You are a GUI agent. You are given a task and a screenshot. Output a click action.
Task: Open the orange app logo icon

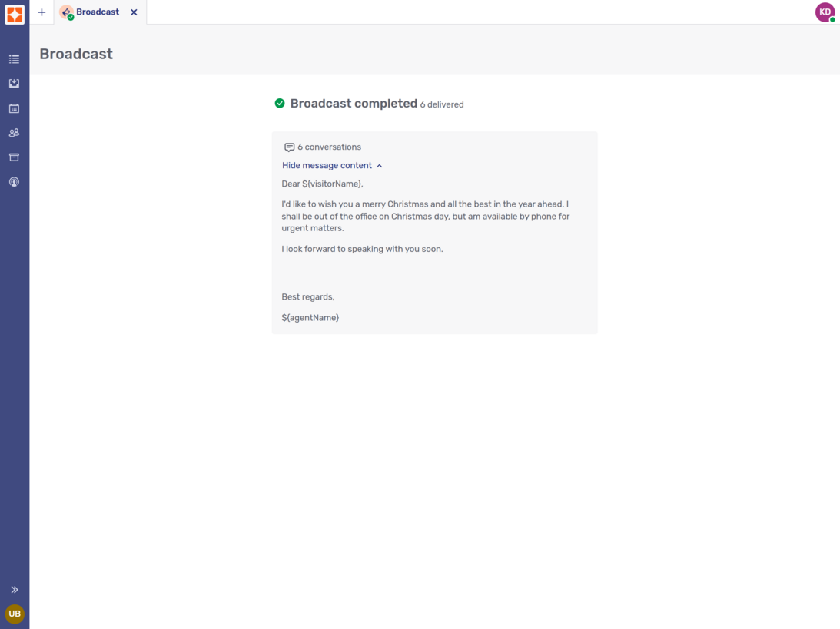pyautogui.click(x=14, y=12)
